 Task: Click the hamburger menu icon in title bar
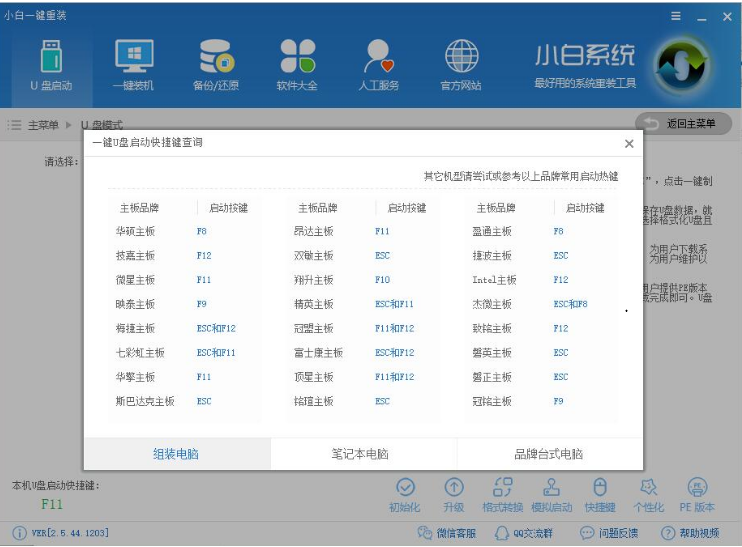[x=676, y=17]
